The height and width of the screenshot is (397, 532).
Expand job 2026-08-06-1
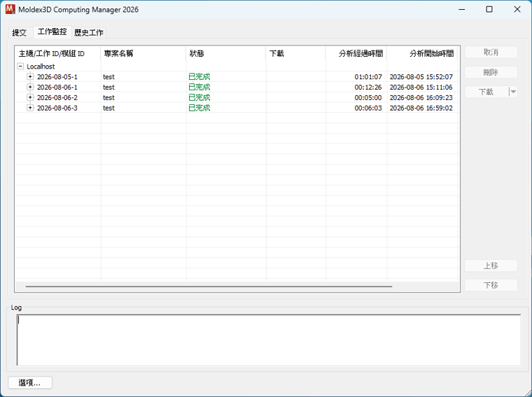30,88
